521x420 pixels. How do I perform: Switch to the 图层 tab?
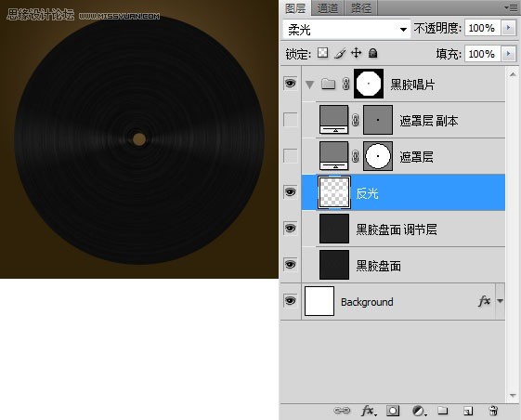tap(295, 8)
